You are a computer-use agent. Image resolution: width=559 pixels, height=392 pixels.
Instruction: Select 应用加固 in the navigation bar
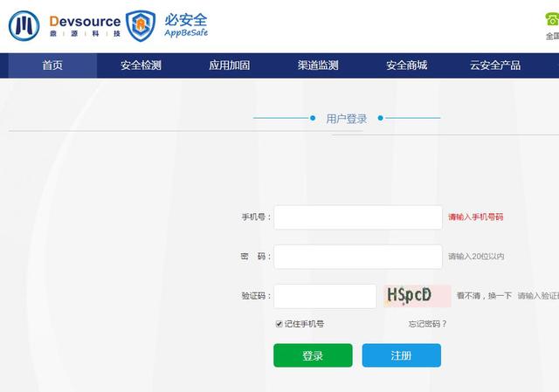click(x=229, y=65)
